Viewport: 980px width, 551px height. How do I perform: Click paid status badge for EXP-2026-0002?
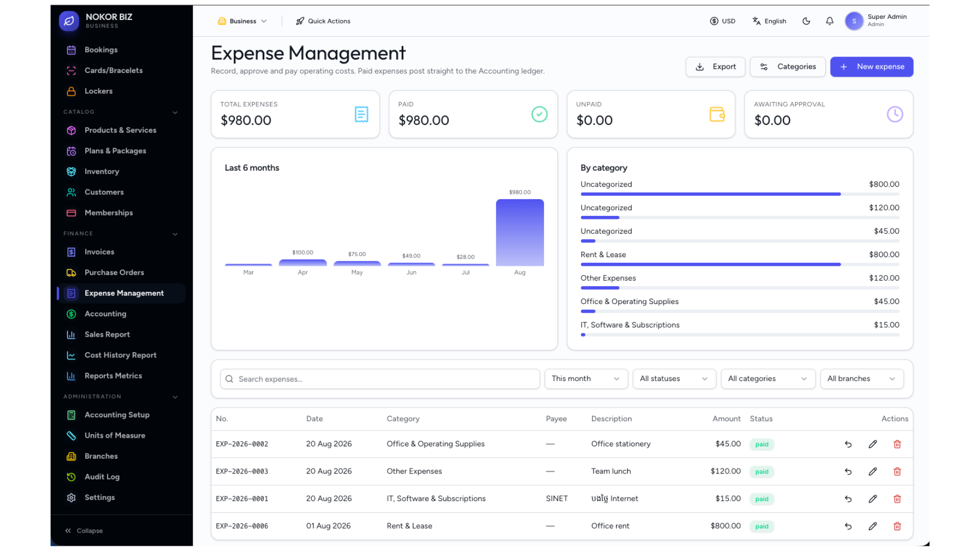[x=762, y=444]
